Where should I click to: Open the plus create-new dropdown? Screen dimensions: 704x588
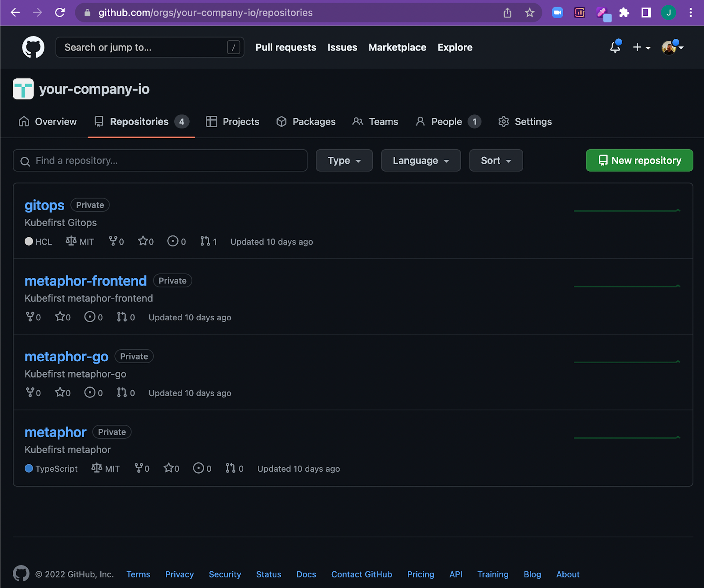(x=642, y=47)
